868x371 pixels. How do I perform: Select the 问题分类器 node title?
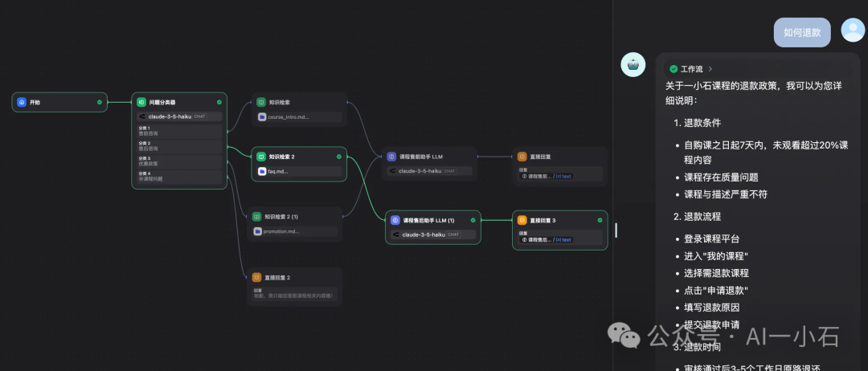(162, 102)
